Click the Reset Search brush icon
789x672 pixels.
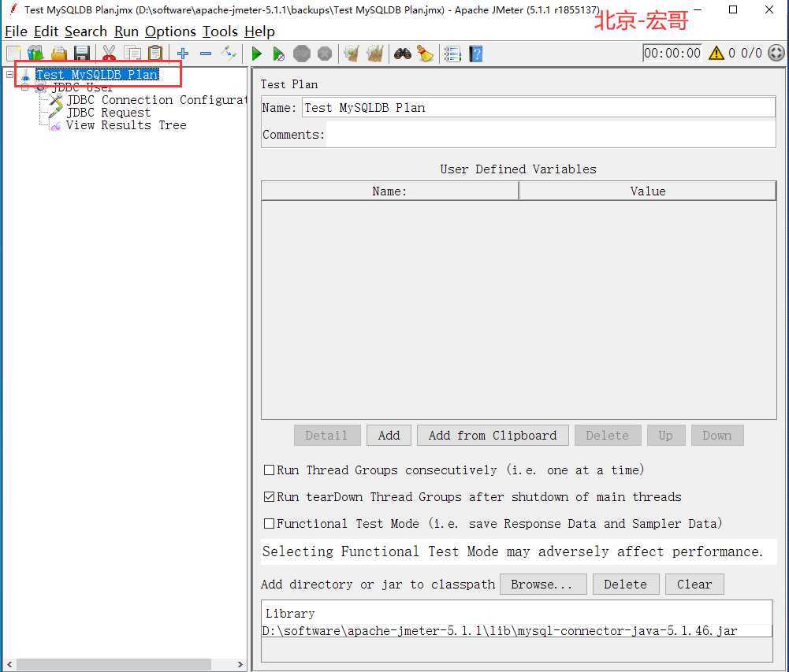(425, 54)
